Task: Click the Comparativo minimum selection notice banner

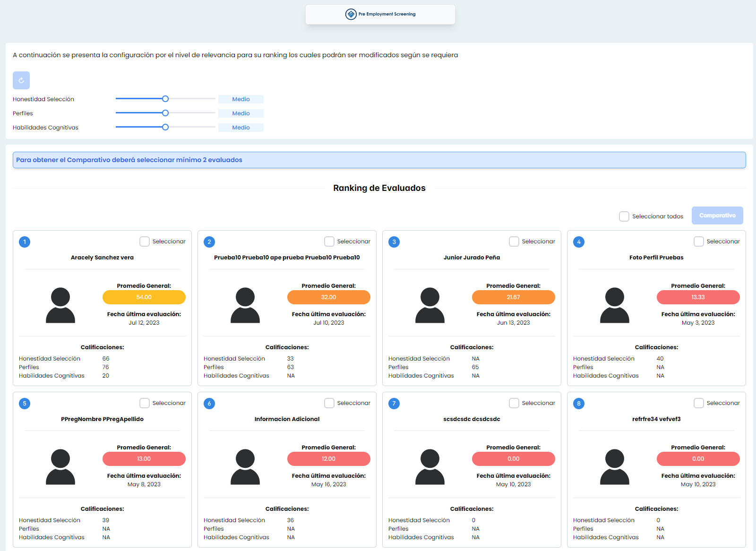Action: pos(379,160)
